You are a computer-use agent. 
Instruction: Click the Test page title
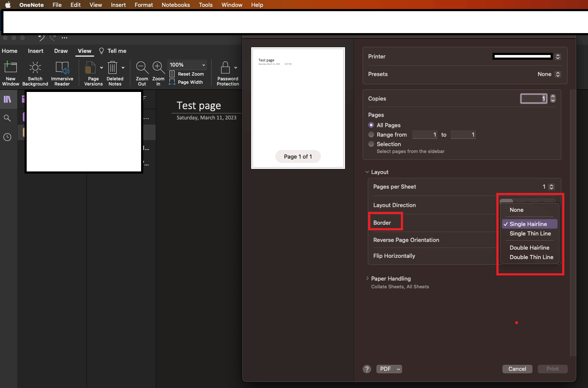199,106
